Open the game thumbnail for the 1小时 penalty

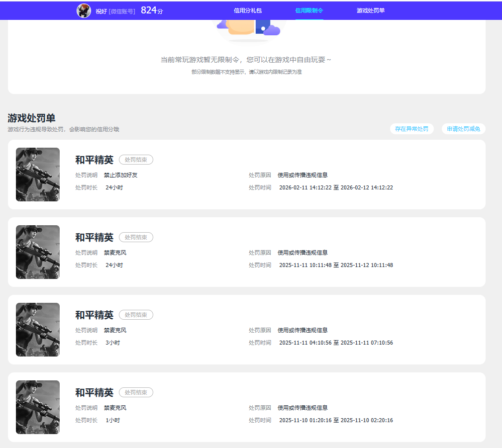[x=38, y=407]
